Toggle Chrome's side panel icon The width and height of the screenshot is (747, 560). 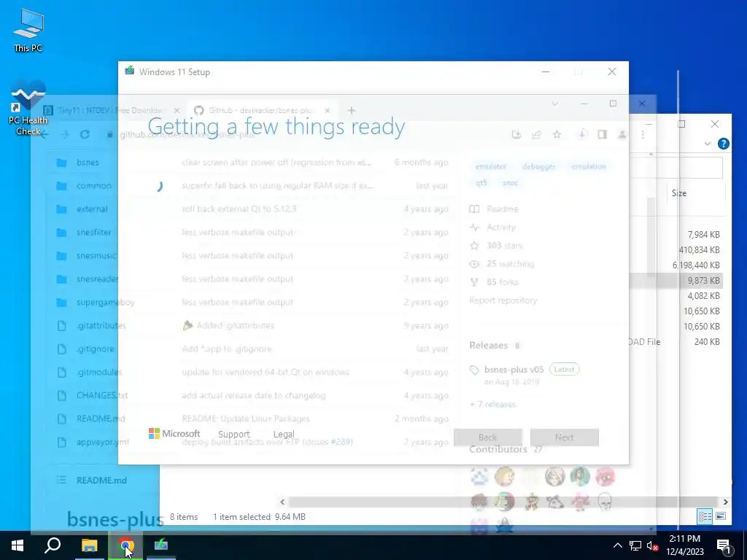tap(602, 135)
